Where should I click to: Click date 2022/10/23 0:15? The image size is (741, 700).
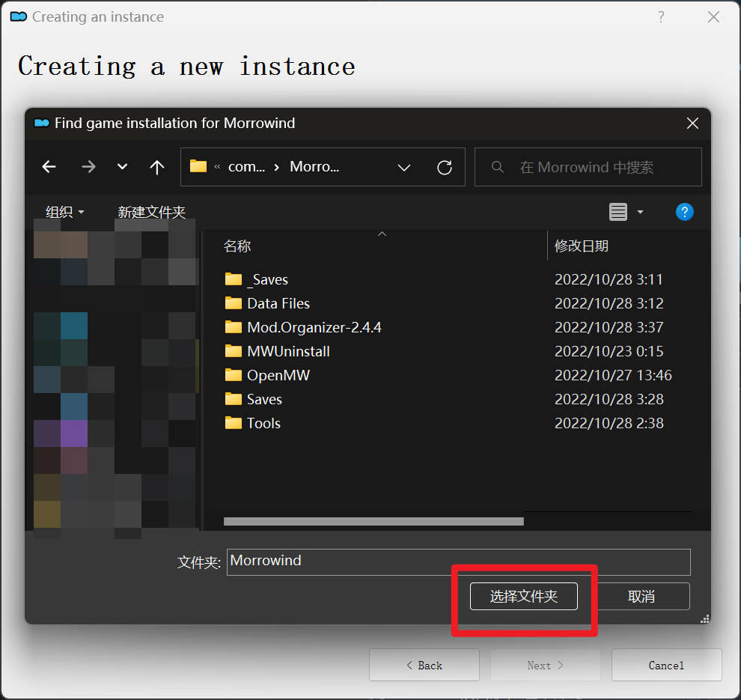pyautogui.click(x=609, y=351)
